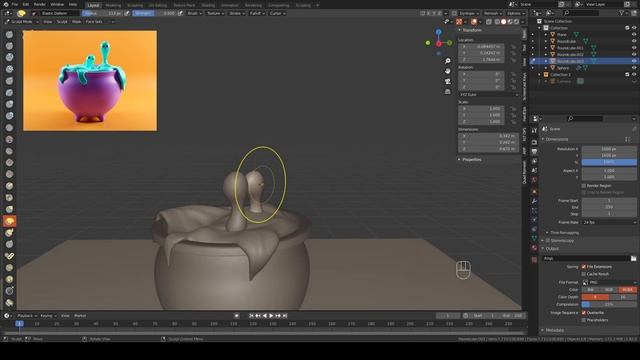This screenshot has width=640, height=360.
Task: Hide the Plane object eye icon
Action: (634, 35)
